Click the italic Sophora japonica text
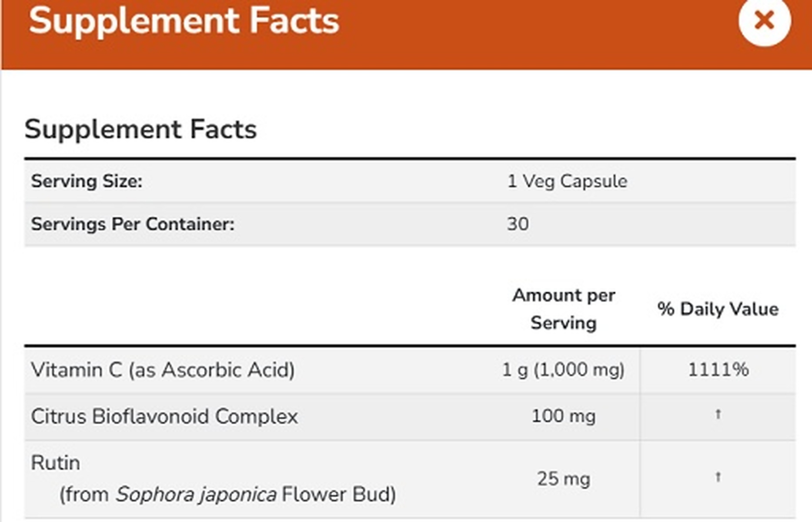The height and width of the screenshot is (522, 812). coord(195,495)
